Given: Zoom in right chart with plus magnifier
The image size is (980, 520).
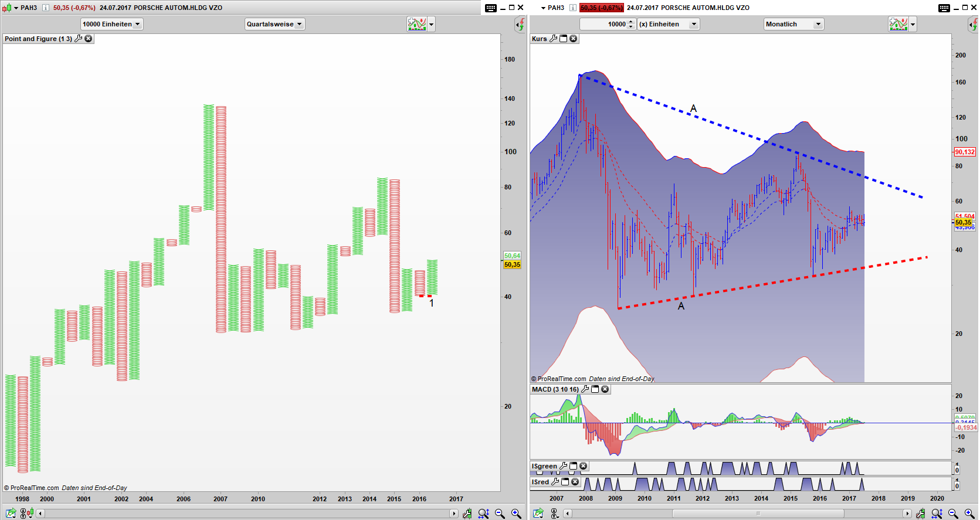Looking at the screenshot, I should 969,514.
